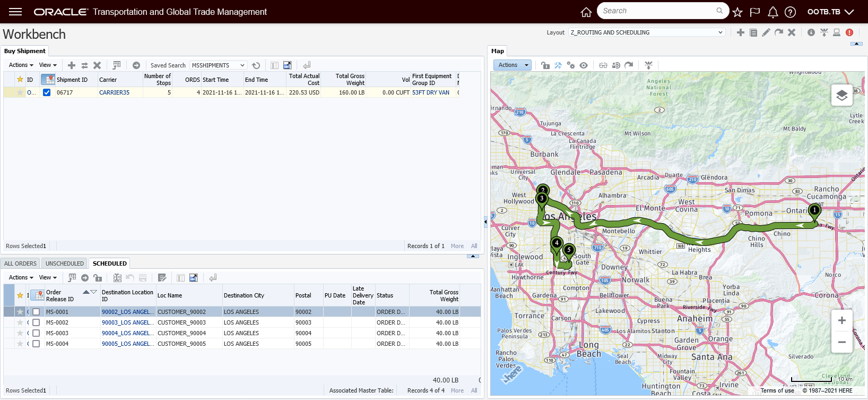
Task: Refresh the saved search results
Action: click(x=256, y=65)
